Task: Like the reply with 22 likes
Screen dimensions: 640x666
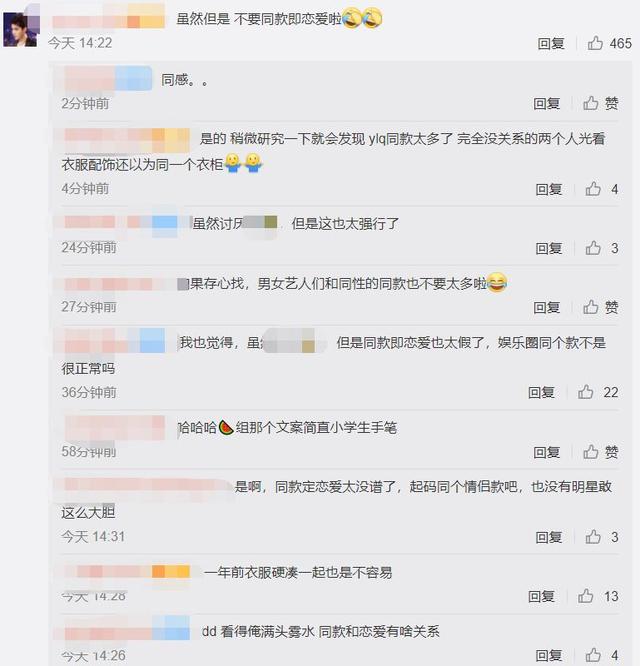Action: (585, 392)
